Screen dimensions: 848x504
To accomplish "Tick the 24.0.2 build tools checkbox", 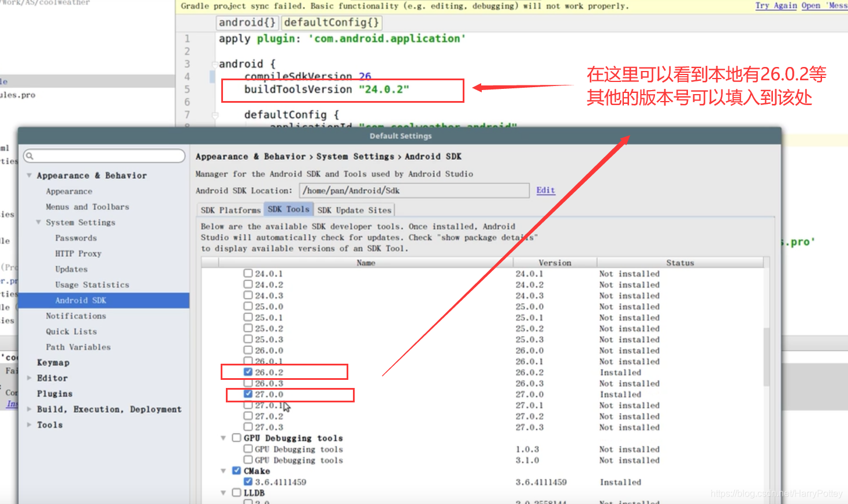I will (x=248, y=284).
